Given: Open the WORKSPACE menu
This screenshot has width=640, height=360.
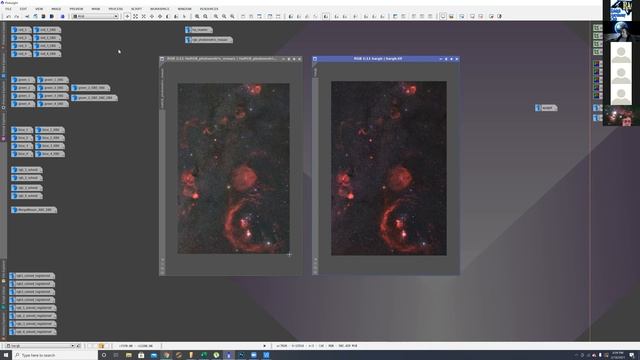Looking at the screenshot, I should click(x=160, y=9).
